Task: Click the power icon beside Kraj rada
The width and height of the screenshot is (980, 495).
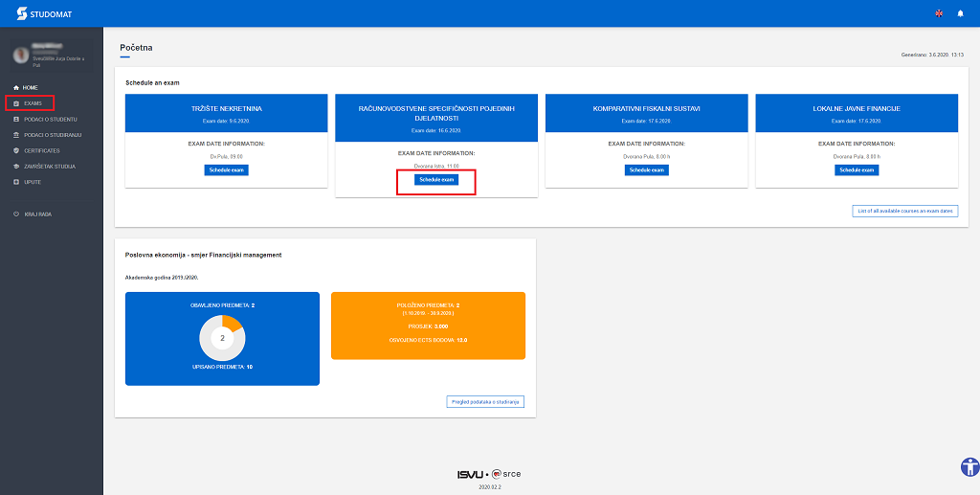Action: click(15, 214)
